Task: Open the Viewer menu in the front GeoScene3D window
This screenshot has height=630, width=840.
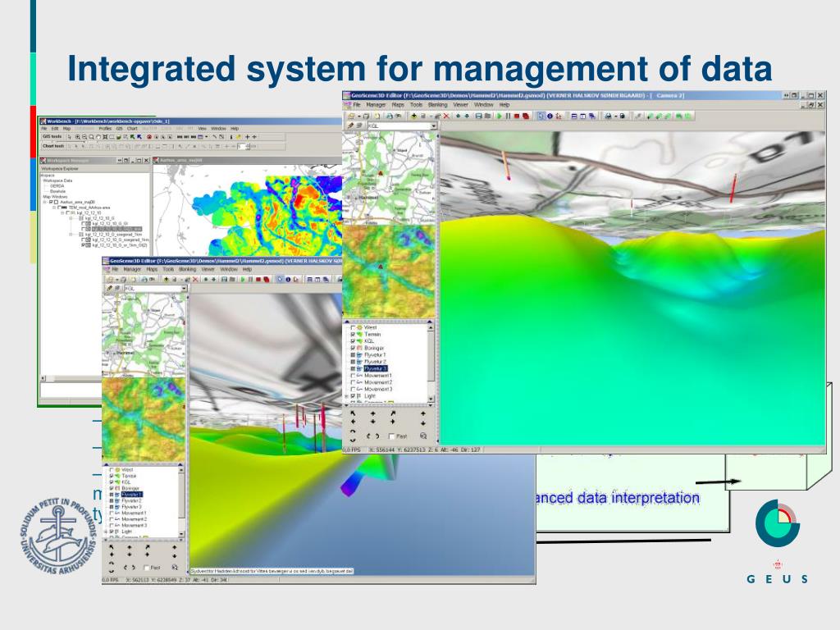Action: (x=461, y=105)
